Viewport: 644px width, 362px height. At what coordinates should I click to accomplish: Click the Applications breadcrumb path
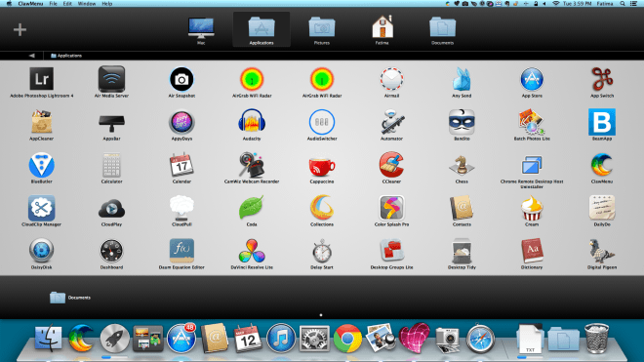(x=66, y=56)
